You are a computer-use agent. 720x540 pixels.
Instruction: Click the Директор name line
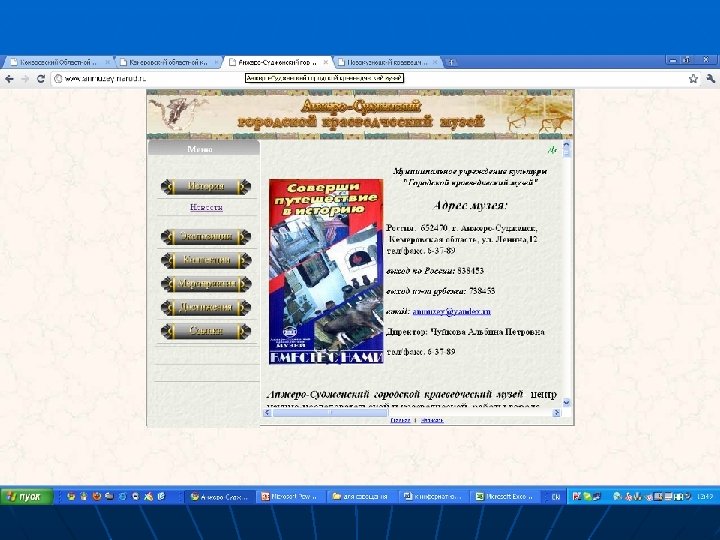tap(465, 332)
